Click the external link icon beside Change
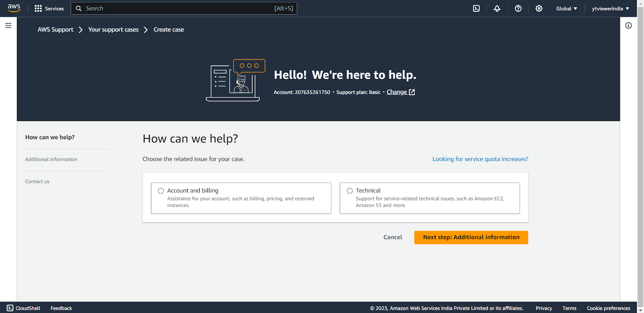The width and height of the screenshot is (644, 313). (412, 92)
